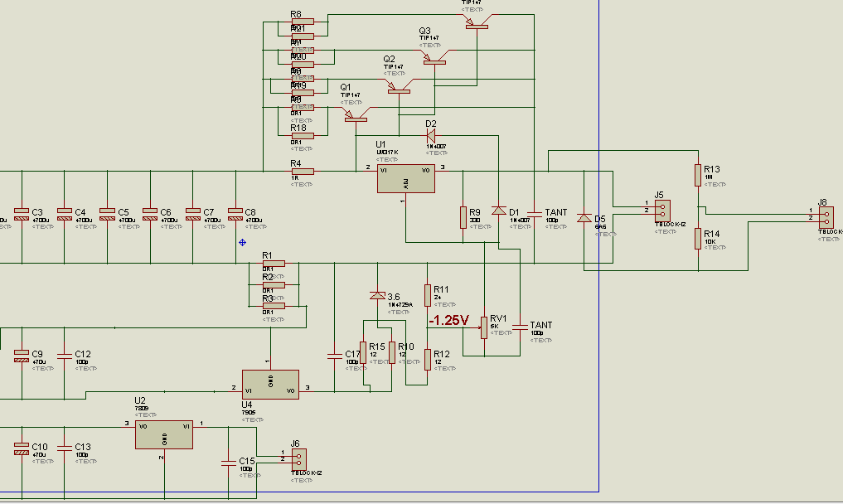Select the TANT capacitor beside RV1
The width and height of the screenshot is (843, 504).
click(x=520, y=327)
